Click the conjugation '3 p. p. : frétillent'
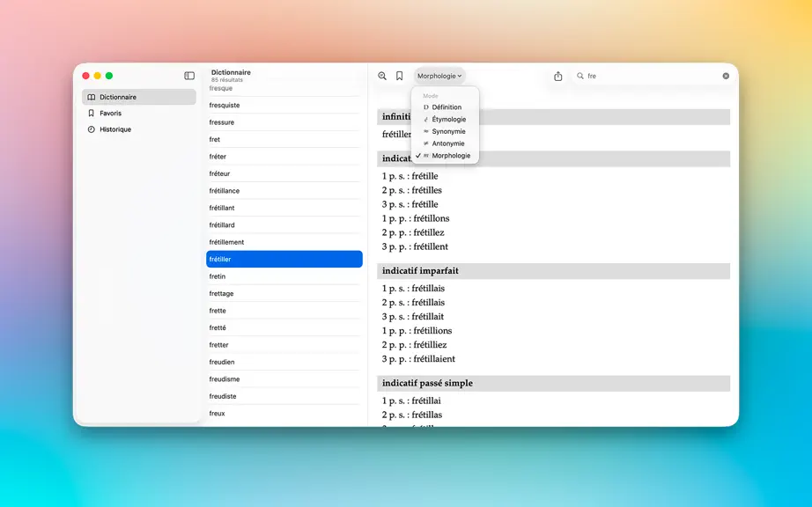The height and width of the screenshot is (507, 812). pos(415,246)
